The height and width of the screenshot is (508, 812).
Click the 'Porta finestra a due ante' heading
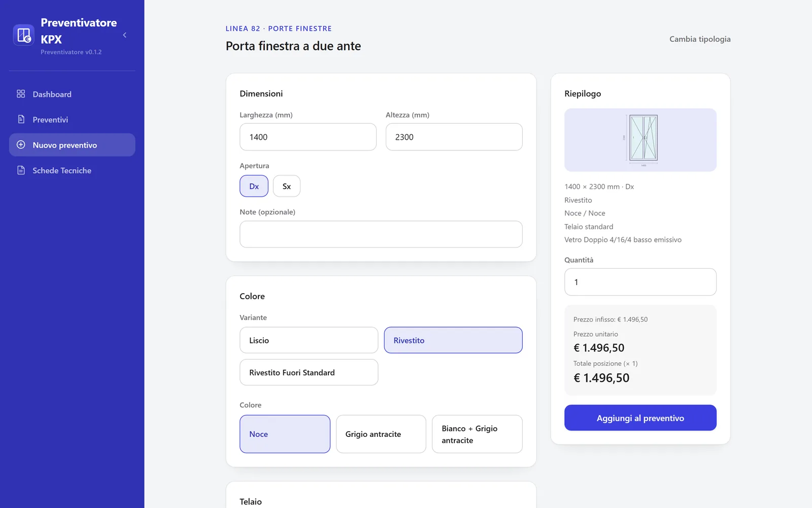(x=293, y=46)
